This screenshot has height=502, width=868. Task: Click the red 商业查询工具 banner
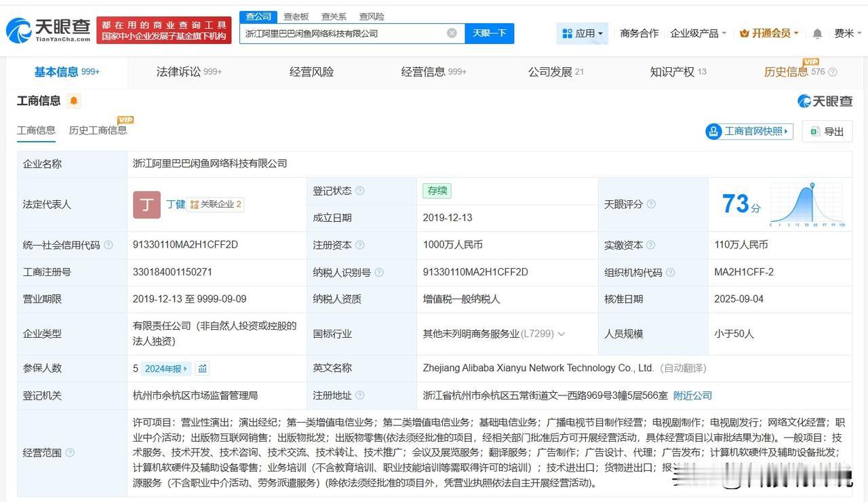163,31
